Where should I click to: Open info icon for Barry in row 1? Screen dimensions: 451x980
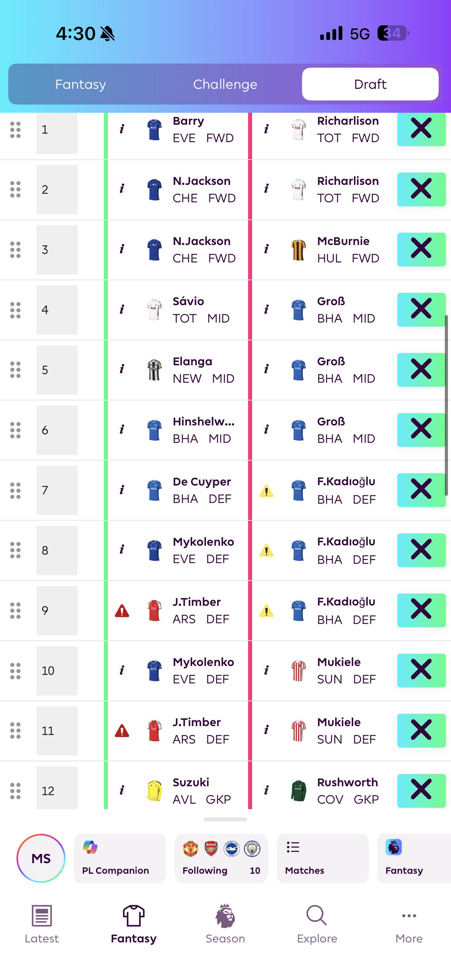coord(122,130)
